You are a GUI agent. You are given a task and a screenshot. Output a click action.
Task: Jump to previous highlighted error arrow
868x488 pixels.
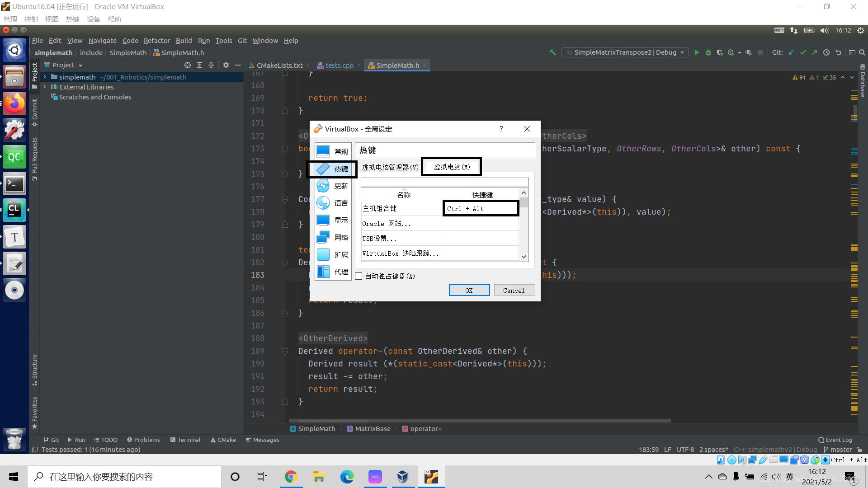tap(843, 77)
